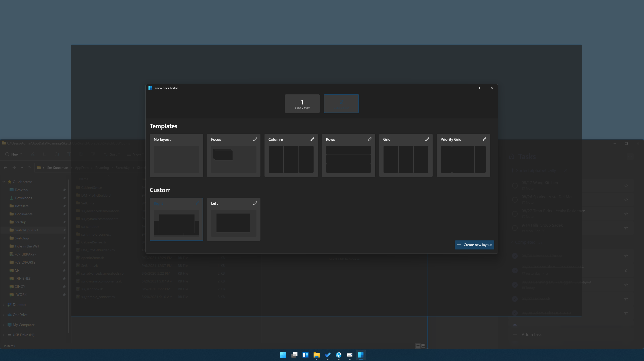Screen dimensions: 644x361
Task: Edit the Columns template layout
Action: click(x=312, y=139)
